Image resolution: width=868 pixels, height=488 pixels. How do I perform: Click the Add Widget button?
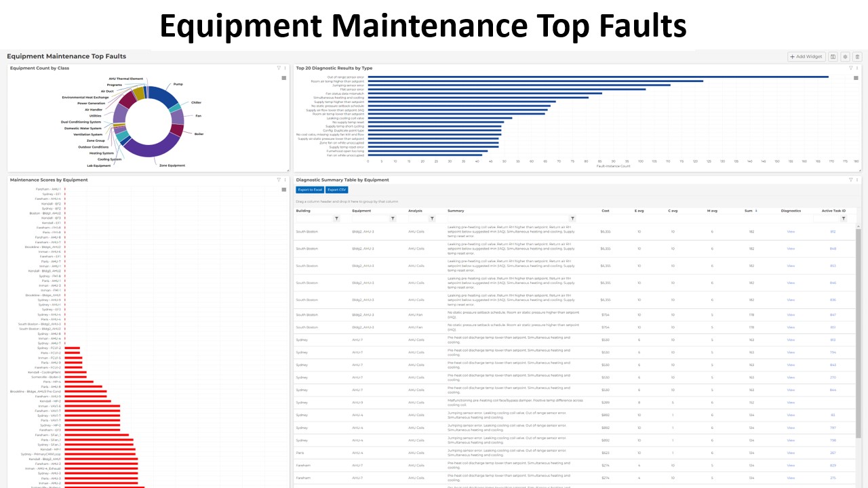click(x=806, y=57)
